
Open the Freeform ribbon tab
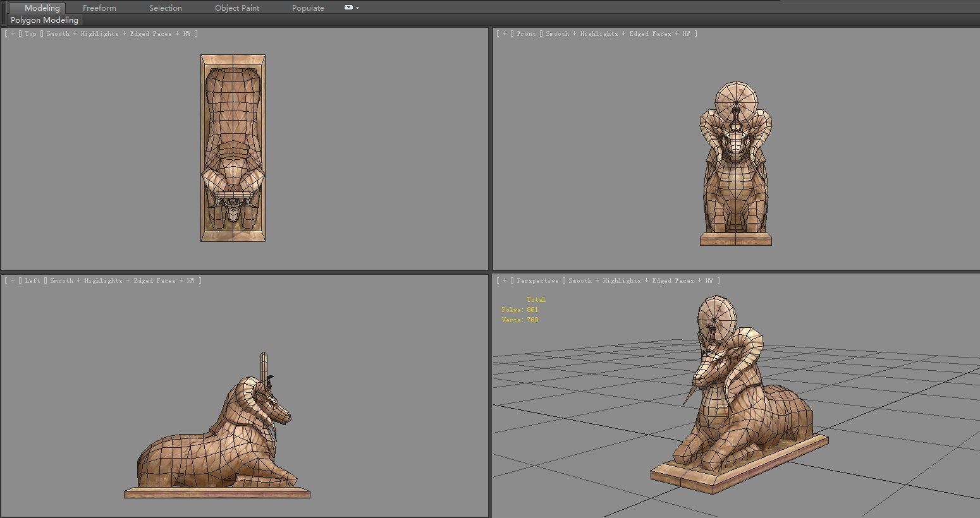[x=99, y=8]
